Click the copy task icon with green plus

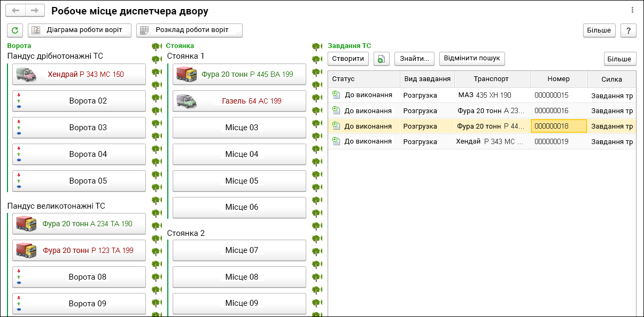382,59
